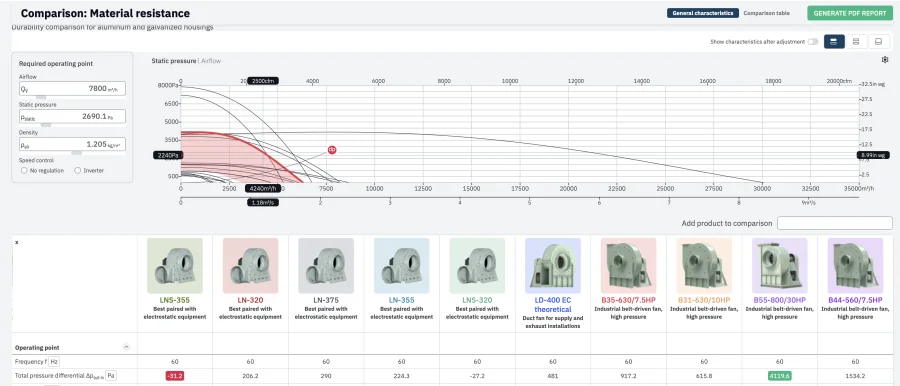Click the 8.99in wg right axis label
Screen dimensions: 900x386
pyautogui.click(x=874, y=155)
